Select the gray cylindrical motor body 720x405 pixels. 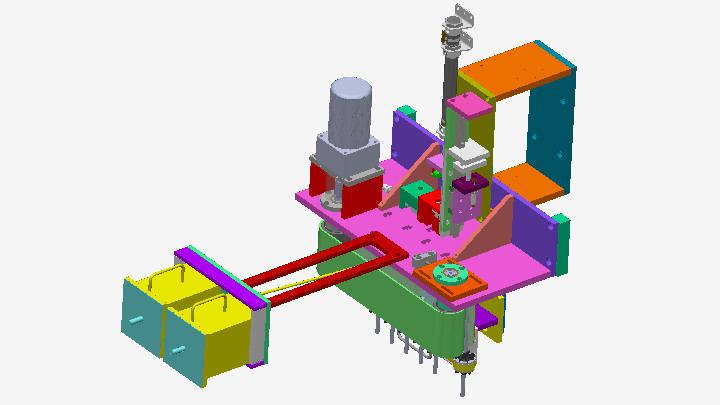point(352,108)
